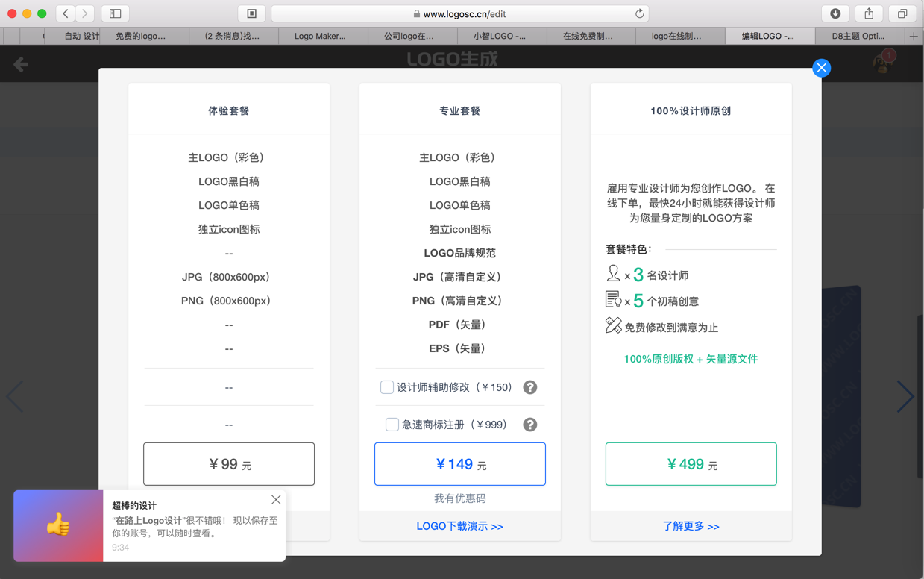Click help icon beside 设计师辅助修改
Viewport: 924px width, 579px height.
529,387
